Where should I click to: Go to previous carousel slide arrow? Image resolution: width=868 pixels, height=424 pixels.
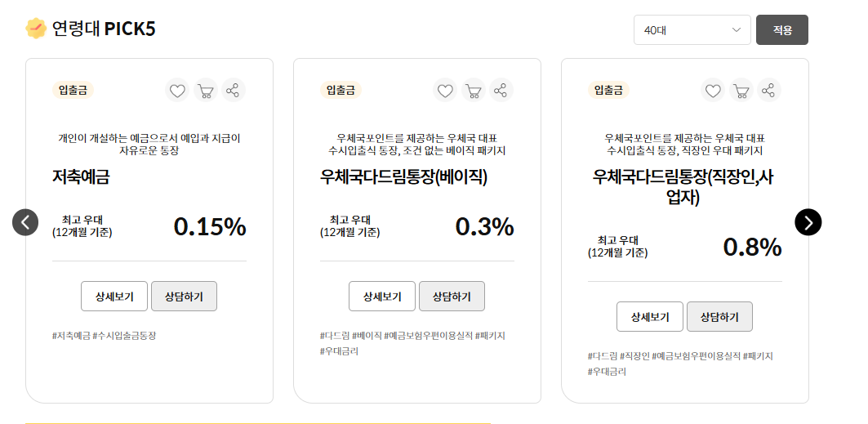tap(25, 222)
